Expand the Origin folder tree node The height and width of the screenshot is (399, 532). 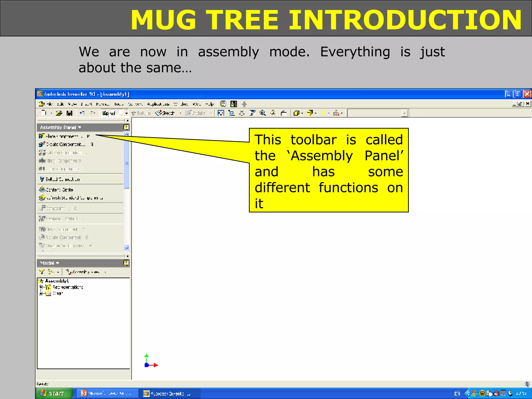pyautogui.click(x=41, y=294)
